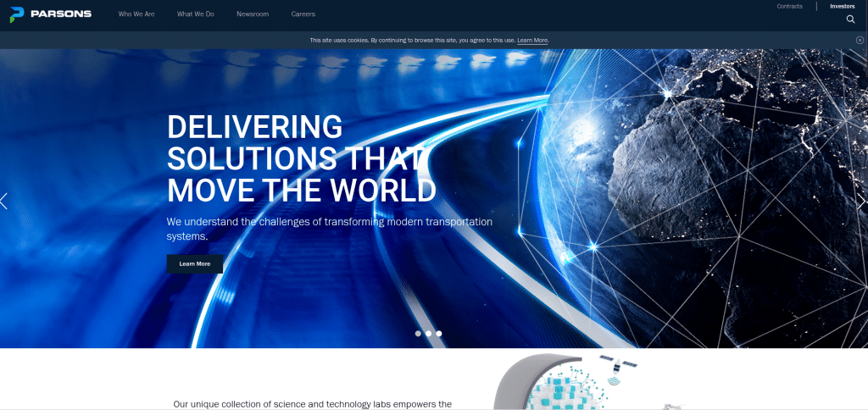Click the Parsons logo in header
Viewport: 868px width, 410px height.
coord(50,14)
